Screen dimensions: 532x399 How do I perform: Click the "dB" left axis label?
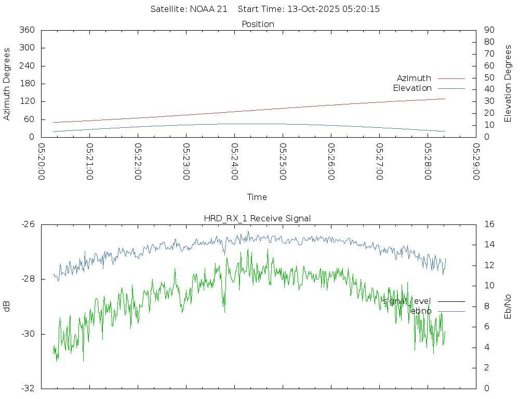tap(7, 307)
